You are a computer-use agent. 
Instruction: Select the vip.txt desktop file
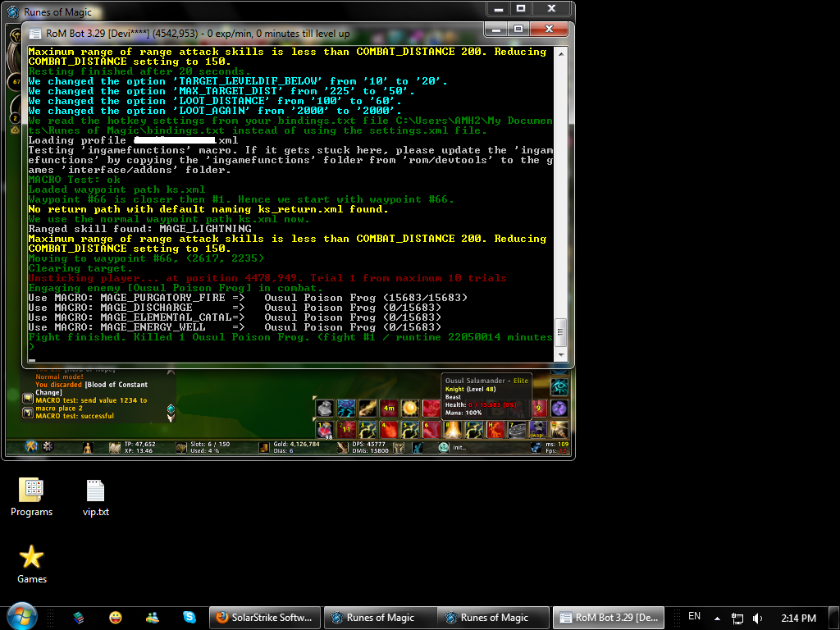96,498
